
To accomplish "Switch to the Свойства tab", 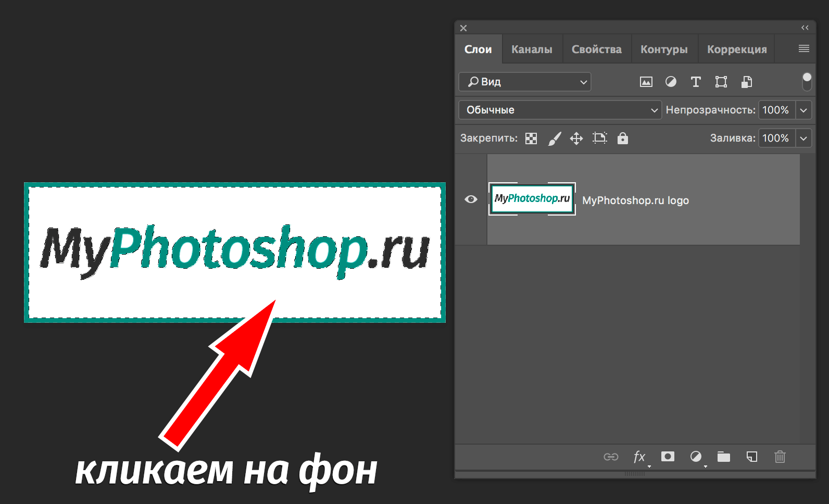I will 597,49.
